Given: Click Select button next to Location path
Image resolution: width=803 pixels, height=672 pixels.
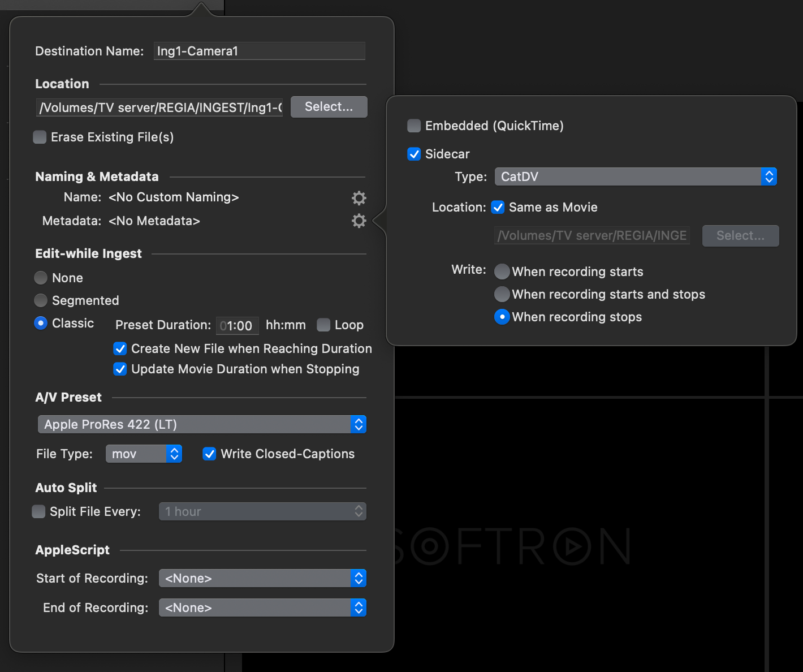Looking at the screenshot, I should click(329, 107).
